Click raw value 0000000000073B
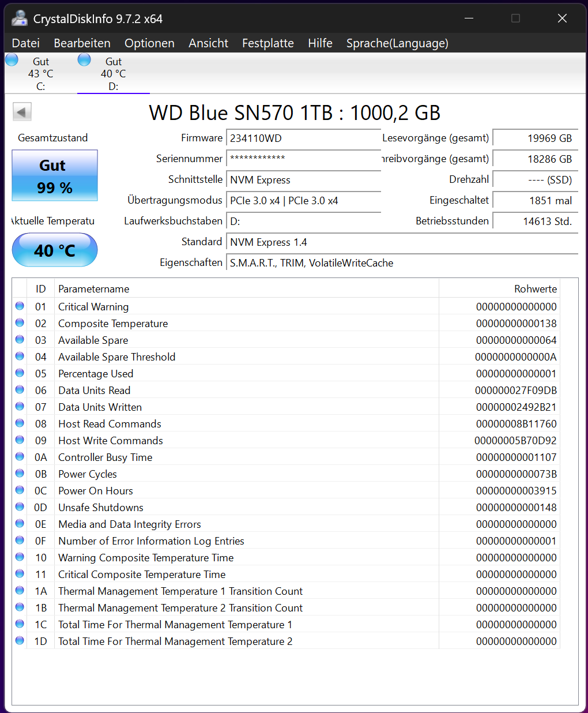Screen dimensions: 588x713 [x=517, y=474]
